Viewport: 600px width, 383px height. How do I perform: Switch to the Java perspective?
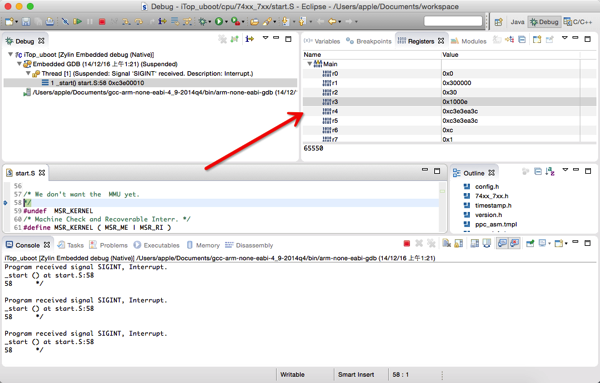517,22
